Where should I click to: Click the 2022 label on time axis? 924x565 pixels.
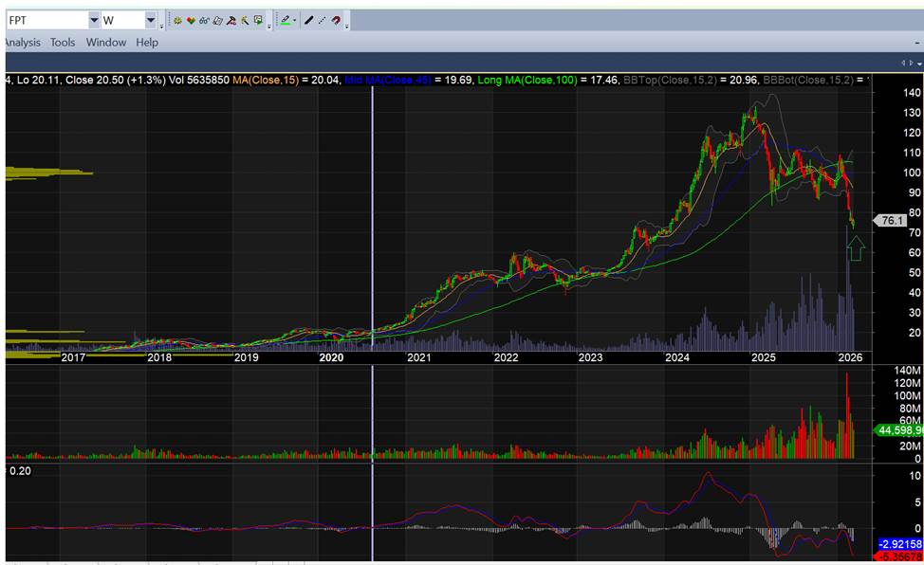pos(506,357)
